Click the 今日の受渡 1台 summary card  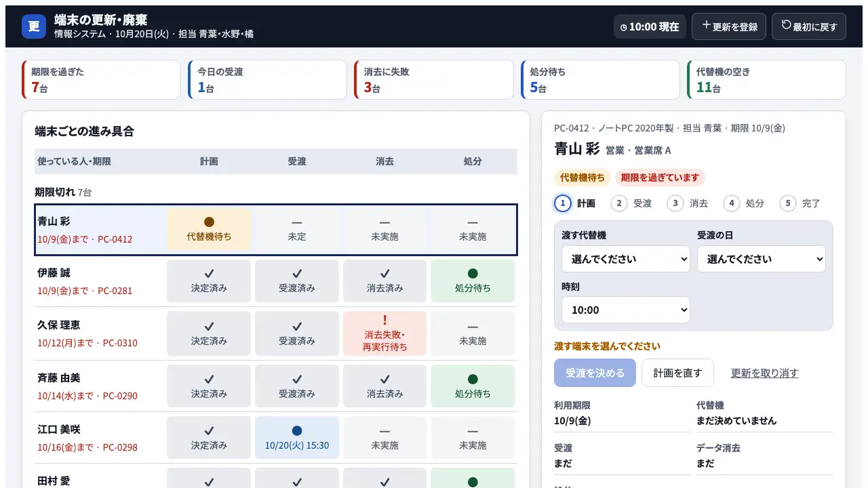268,80
